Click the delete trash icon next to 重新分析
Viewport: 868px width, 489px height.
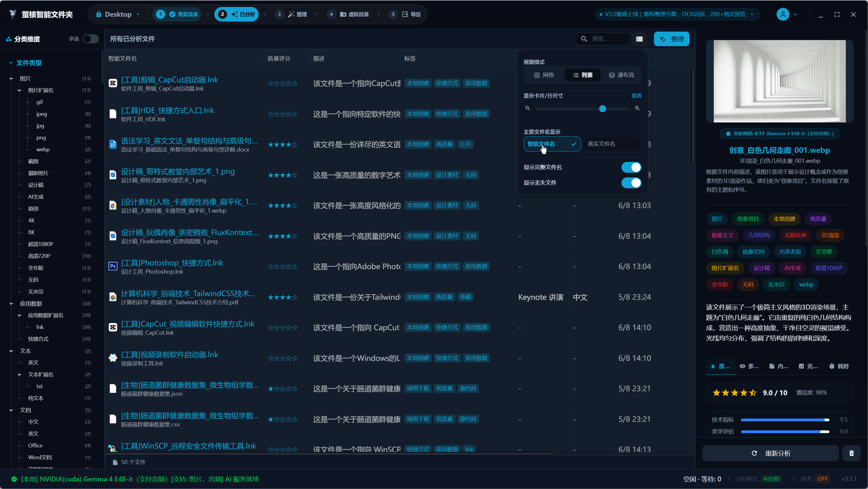852,453
